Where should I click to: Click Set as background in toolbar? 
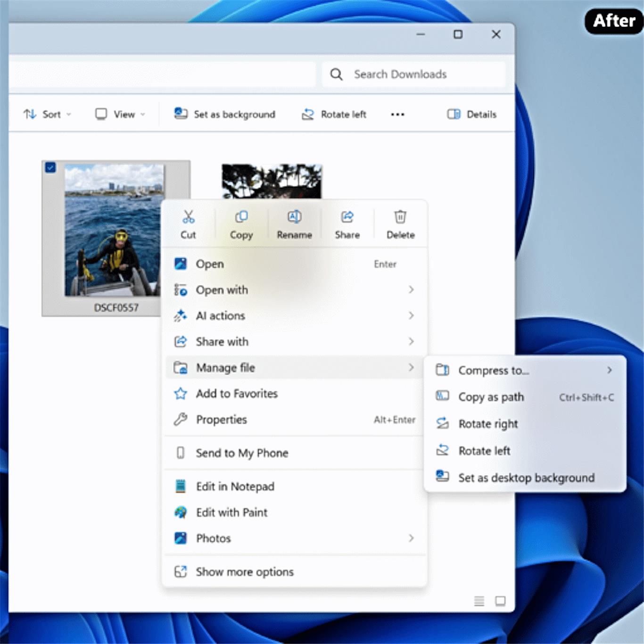tap(225, 114)
